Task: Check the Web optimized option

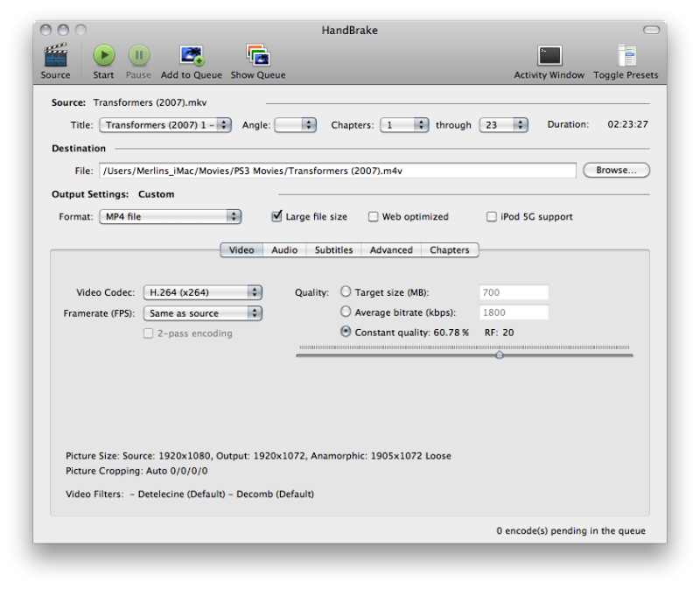Action: [x=374, y=216]
